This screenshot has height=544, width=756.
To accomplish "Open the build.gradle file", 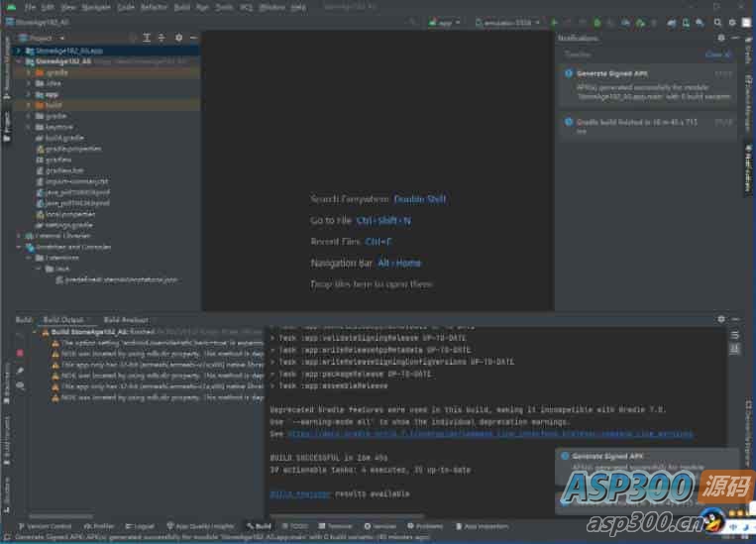I will [61, 138].
